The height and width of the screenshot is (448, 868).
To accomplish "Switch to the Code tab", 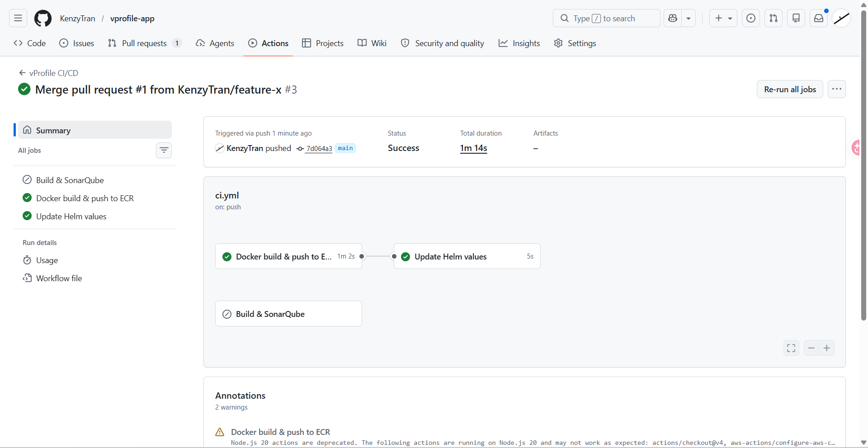I will click(x=30, y=43).
